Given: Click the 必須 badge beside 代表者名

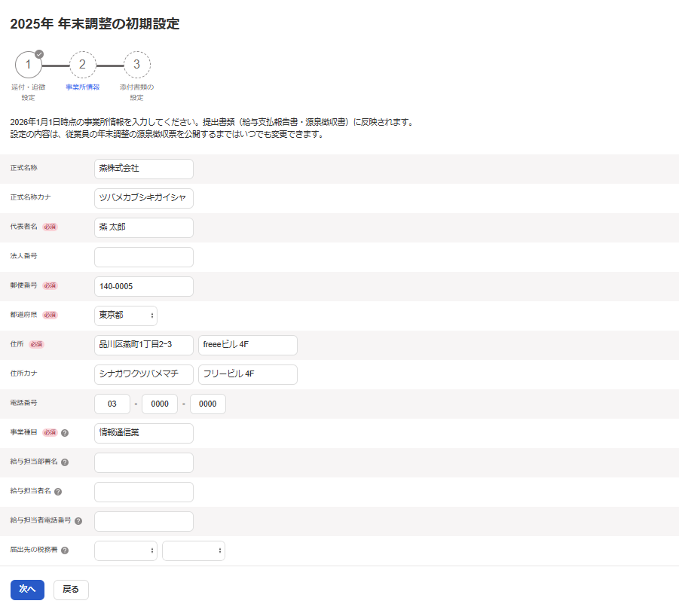Looking at the screenshot, I should pos(50,227).
